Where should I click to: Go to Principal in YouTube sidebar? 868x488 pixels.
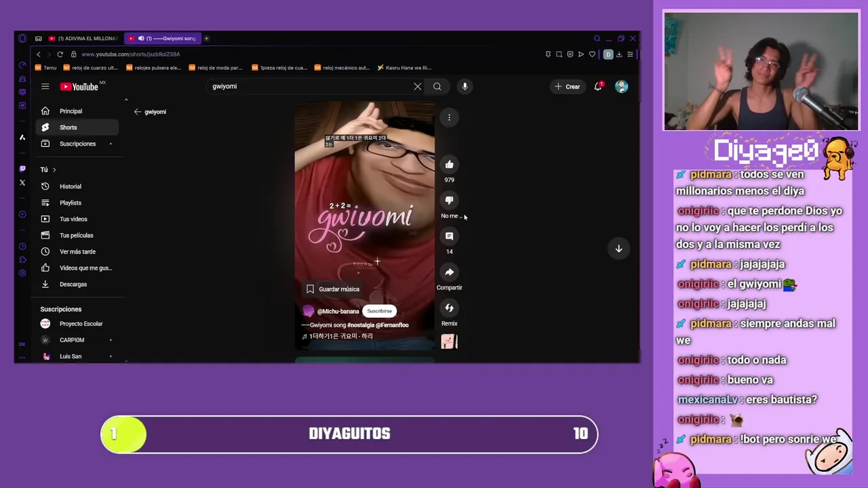click(77, 111)
